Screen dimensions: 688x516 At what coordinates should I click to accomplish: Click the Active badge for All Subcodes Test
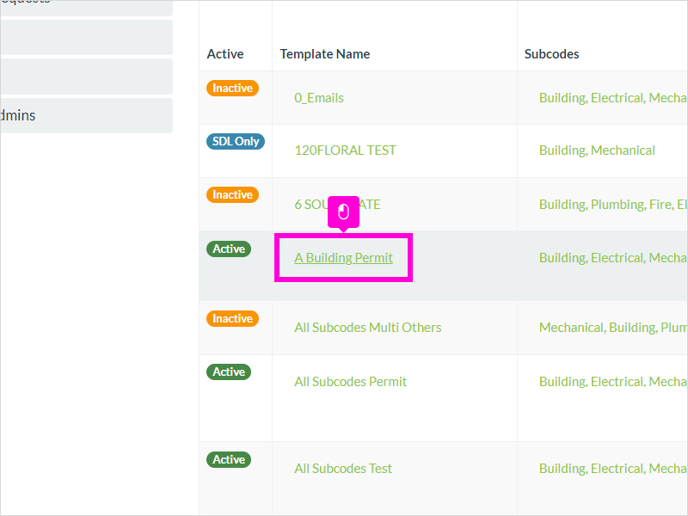click(229, 459)
